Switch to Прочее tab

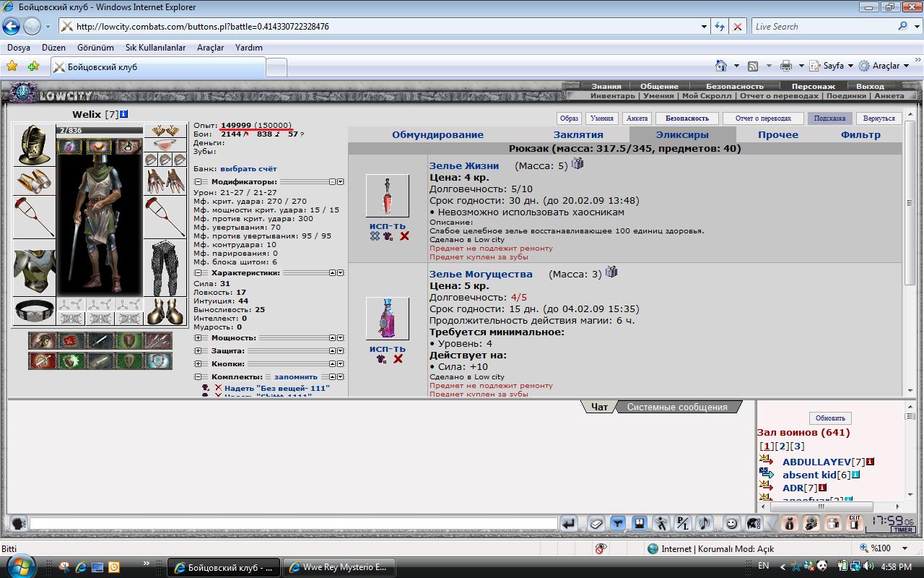778,134
